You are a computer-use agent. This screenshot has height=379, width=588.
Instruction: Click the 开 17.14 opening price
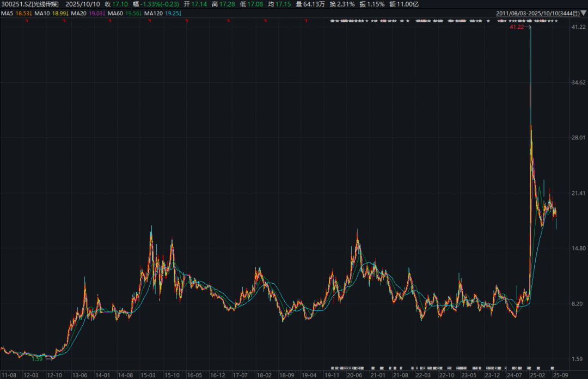coord(195,4)
